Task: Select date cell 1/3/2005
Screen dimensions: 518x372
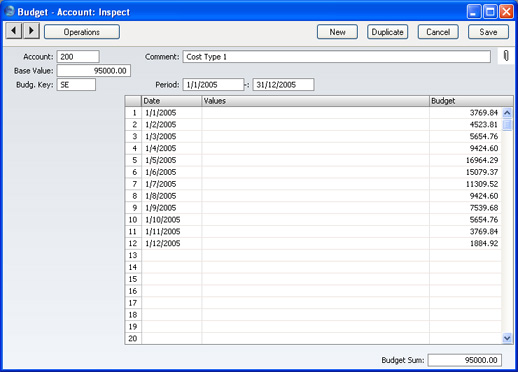Action: click(172, 136)
